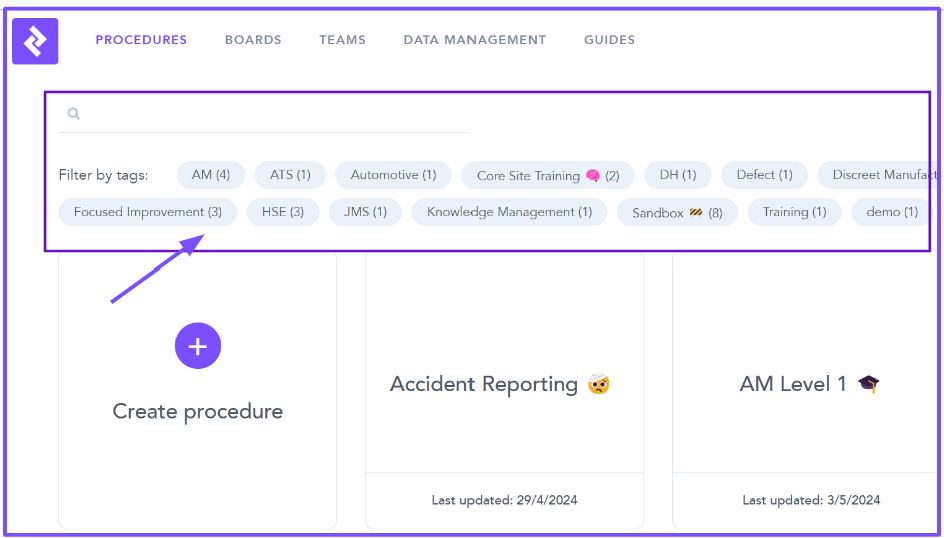Open the AM Level 1 procedure card

[x=809, y=385]
